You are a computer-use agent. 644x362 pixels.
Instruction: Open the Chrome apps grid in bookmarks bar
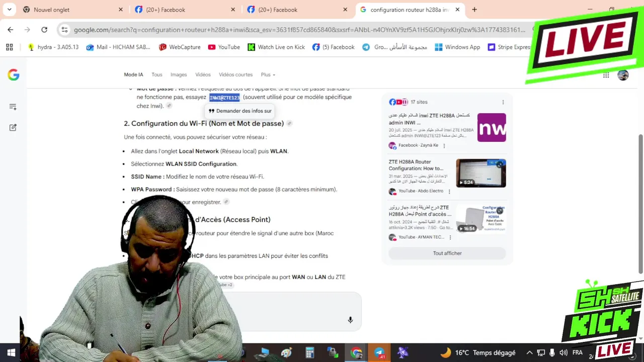click(x=9, y=47)
